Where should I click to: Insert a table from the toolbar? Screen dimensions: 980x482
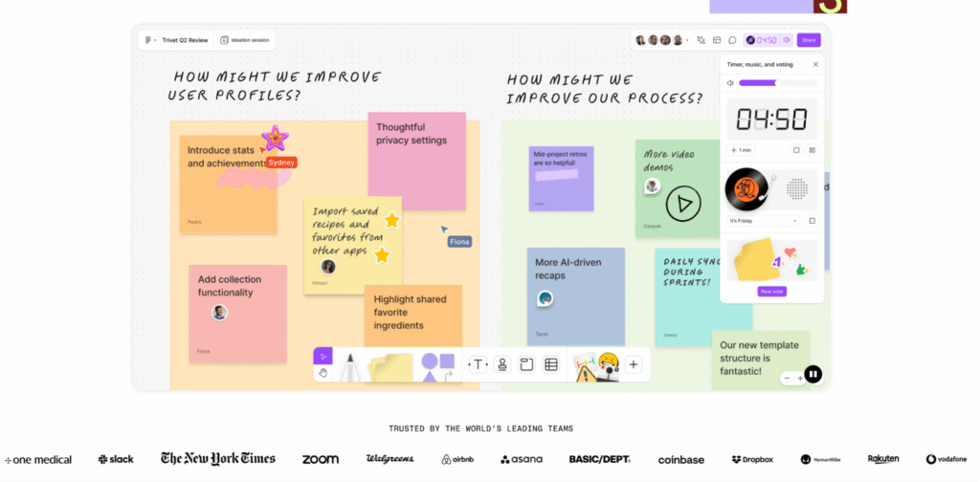tap(551, 364)
